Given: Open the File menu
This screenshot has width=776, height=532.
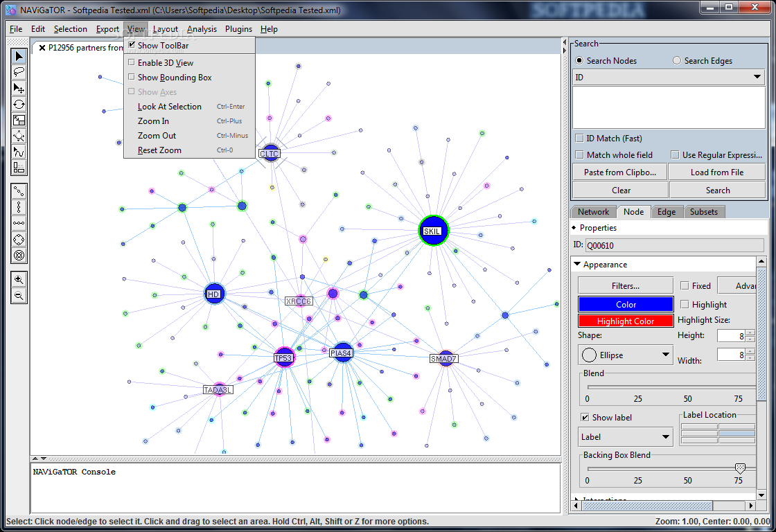Looking at the screenshot, I should 16,28.
